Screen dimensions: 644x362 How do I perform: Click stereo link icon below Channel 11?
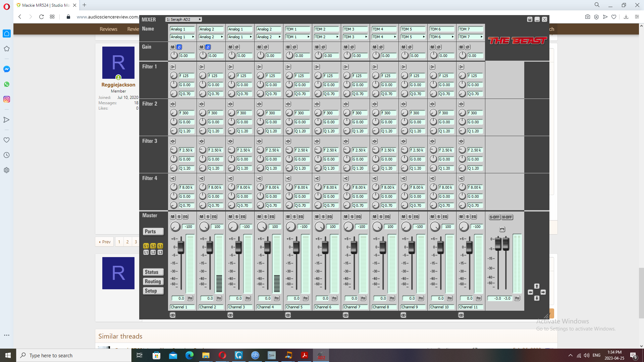(x=461, y=315)
